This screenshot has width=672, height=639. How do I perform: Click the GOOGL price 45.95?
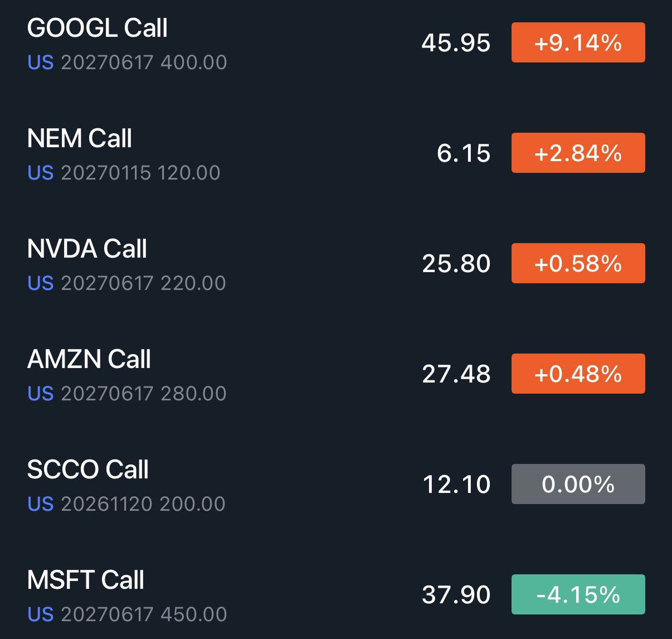[x=456, y=43]
